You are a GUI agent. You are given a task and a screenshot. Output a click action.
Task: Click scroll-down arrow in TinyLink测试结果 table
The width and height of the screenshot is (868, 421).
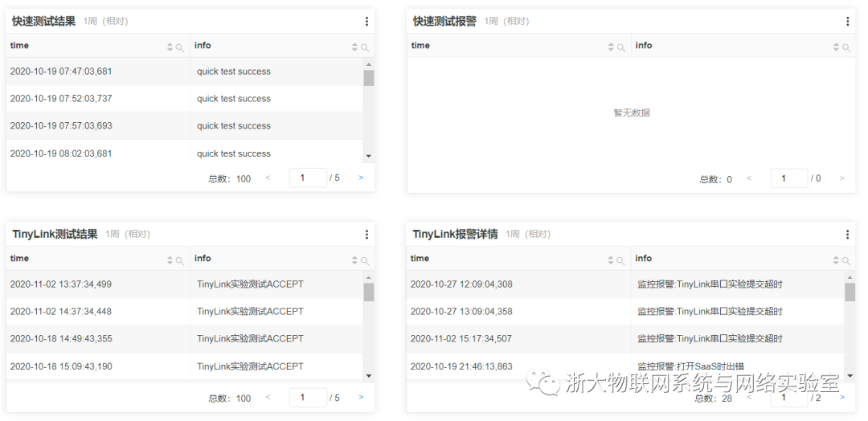[369, 376]
